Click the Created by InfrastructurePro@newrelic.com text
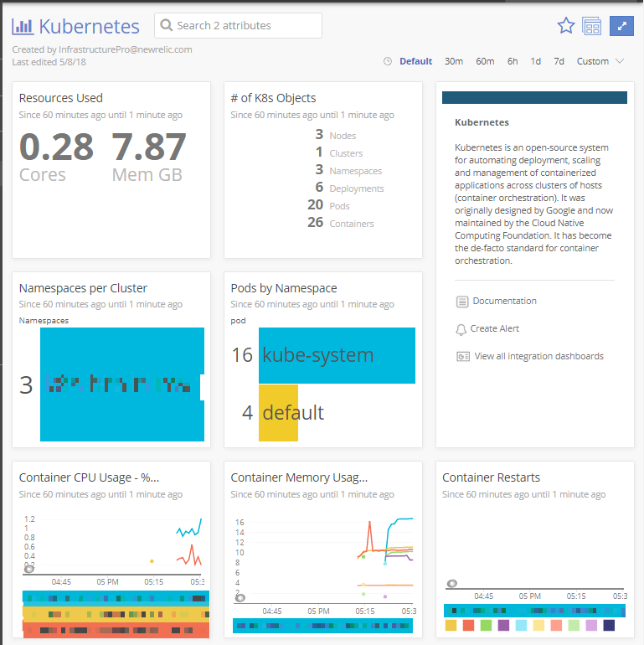The image size is (644, 645). pos(102,49)
